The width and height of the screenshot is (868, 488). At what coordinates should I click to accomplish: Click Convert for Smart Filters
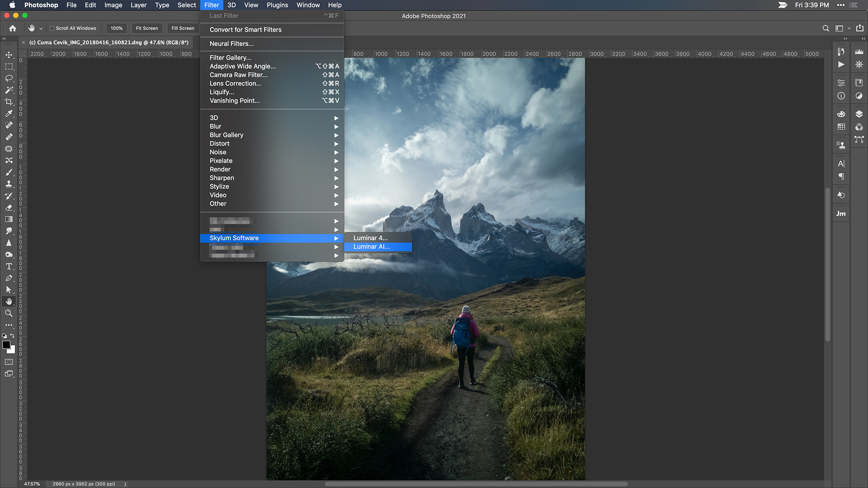(x=245, y=29)
